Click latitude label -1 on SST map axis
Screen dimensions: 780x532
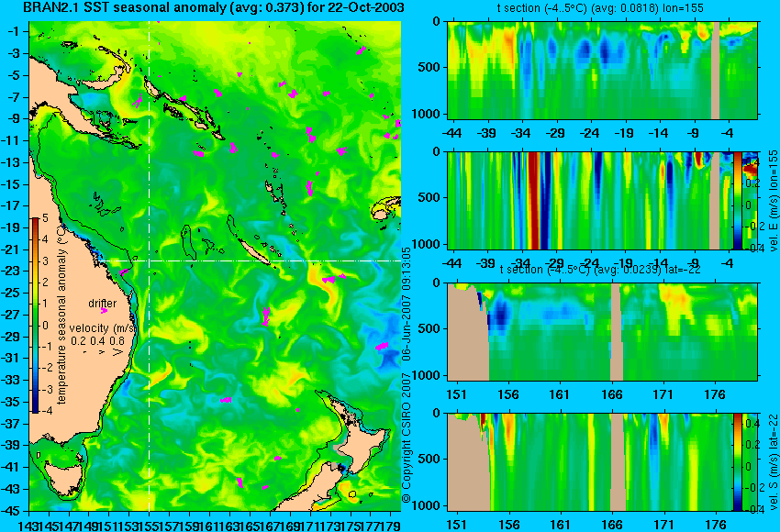click(x=13, y=31)
